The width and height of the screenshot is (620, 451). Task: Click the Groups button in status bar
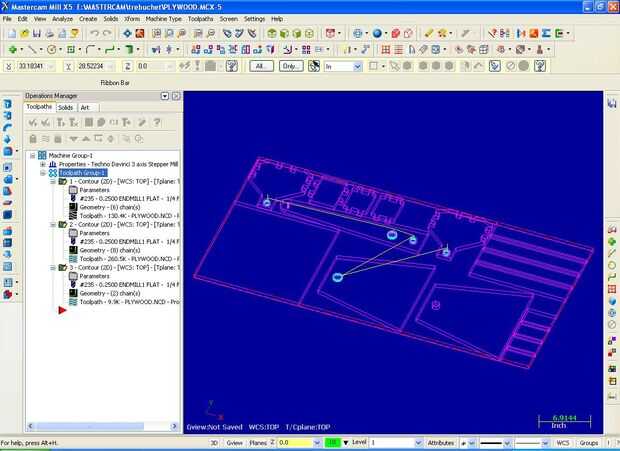point(589,443)
